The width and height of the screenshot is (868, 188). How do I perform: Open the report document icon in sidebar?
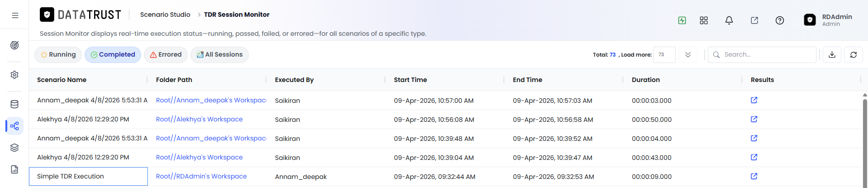14,169
